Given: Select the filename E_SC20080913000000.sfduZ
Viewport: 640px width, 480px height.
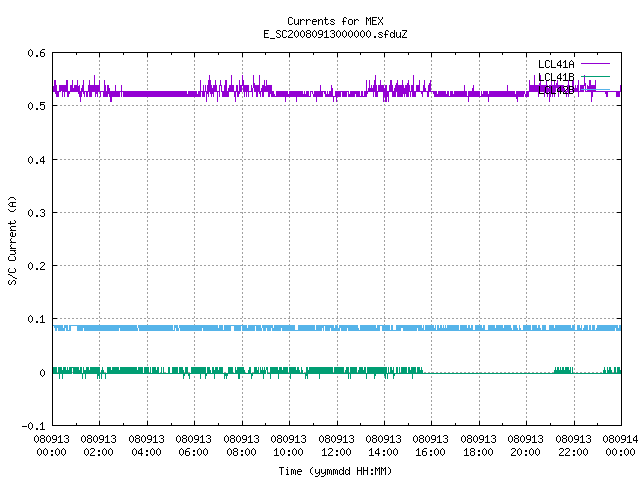Looking at the screenshot, I should click(335, 34).
